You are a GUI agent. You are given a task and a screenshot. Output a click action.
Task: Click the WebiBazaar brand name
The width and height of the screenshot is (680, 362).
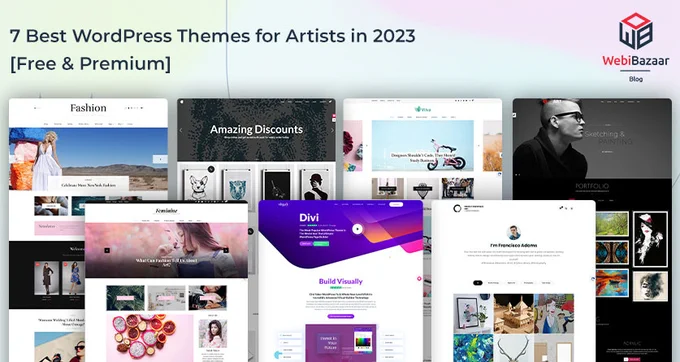(x=635, y=60)
